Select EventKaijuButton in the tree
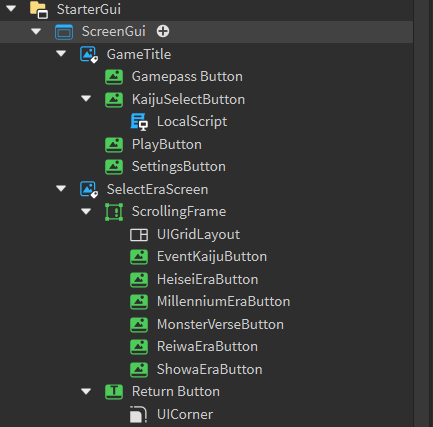Viewport: 433px width, 427px height. (x=212, y=257)
